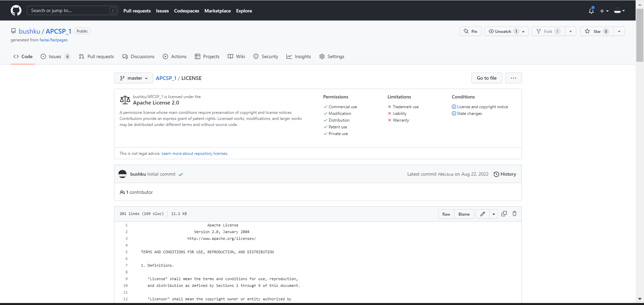Open the fastai/fastpages template link
This screenshot has height=305, width=644.
pos(54,40)
